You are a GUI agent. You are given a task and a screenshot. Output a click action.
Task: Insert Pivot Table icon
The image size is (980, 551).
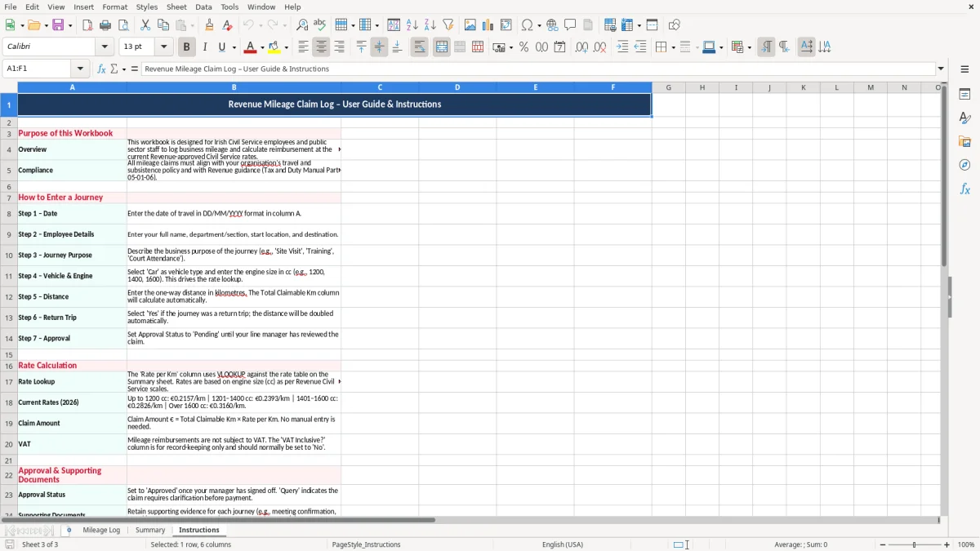click(x=506, y=25)
